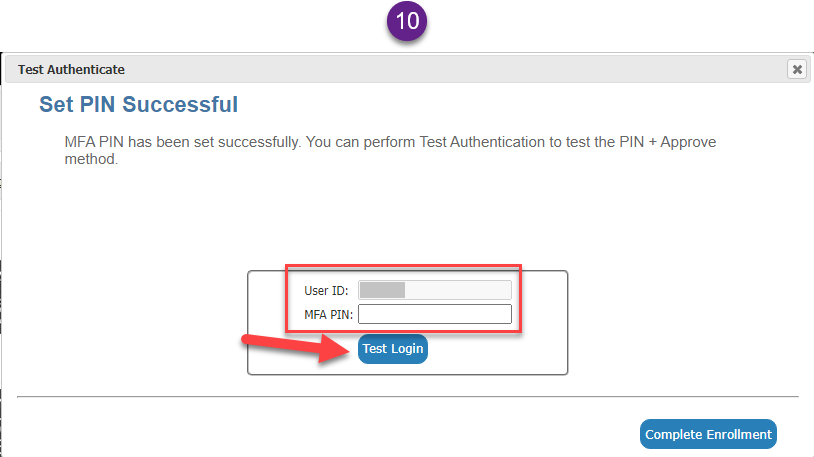The height and width of the screenshot is (457, 814).
Task: Click the Test Login button
Action: coord(393,349)
